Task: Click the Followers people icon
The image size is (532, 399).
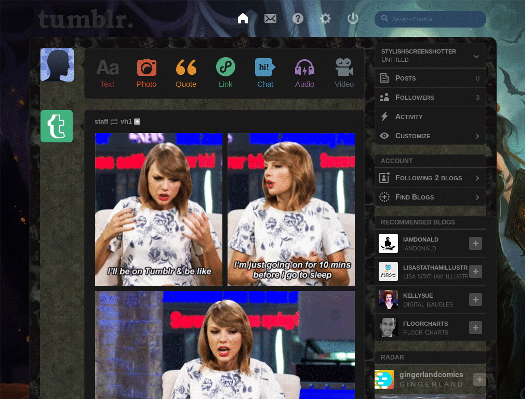Action: [x=384, y=97]
